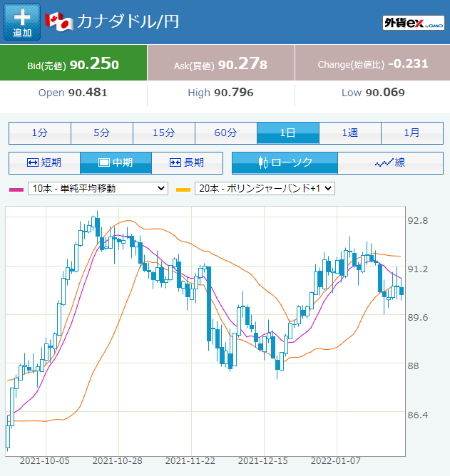
Task: Select the 60分 timeframe tab
Action: click(x=226, y=133)
